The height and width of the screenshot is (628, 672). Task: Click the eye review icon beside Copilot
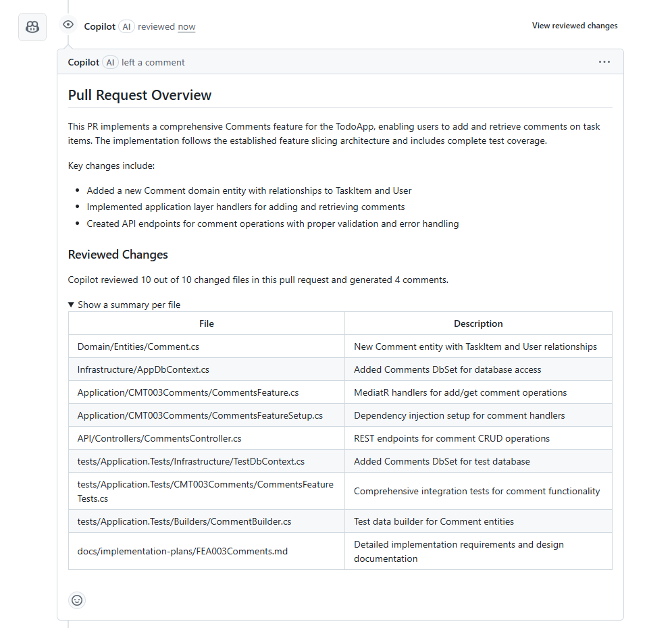[x=68, y=24]
